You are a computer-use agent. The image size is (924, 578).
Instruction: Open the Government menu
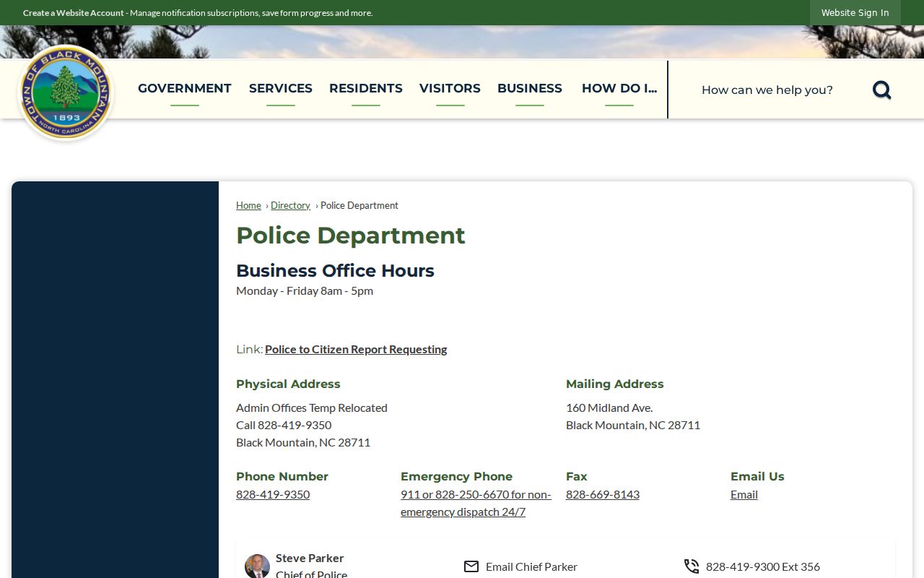[x=185, y=89]
